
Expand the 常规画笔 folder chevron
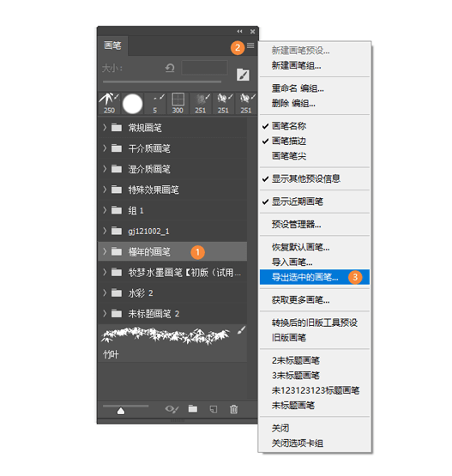[x=105, y=128]
